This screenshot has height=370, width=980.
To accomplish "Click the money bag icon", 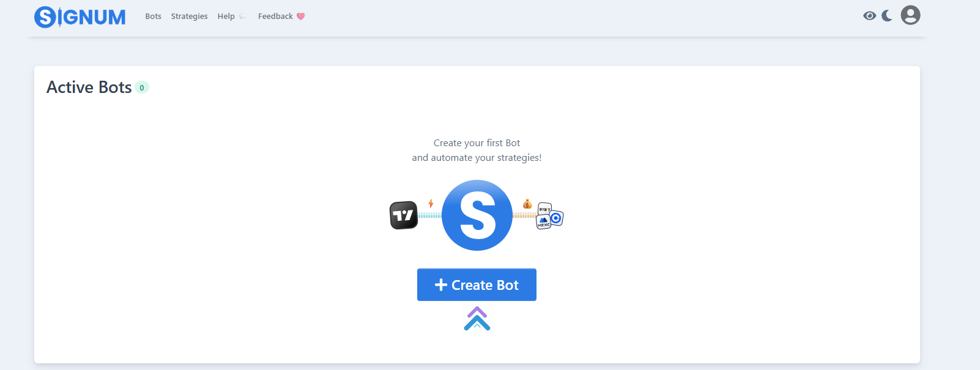I will pyautogui.click(x=527, y=204).
